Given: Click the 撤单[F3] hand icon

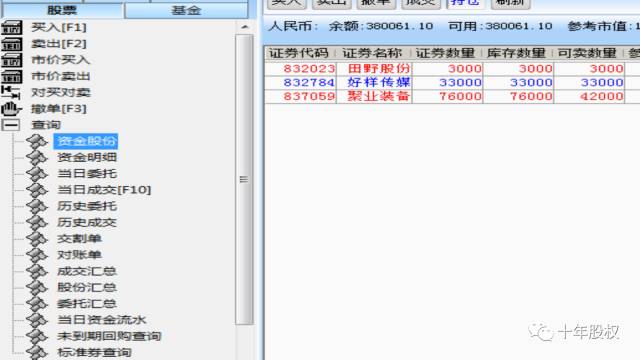Looking at the screenshot, I should point(11,109).
